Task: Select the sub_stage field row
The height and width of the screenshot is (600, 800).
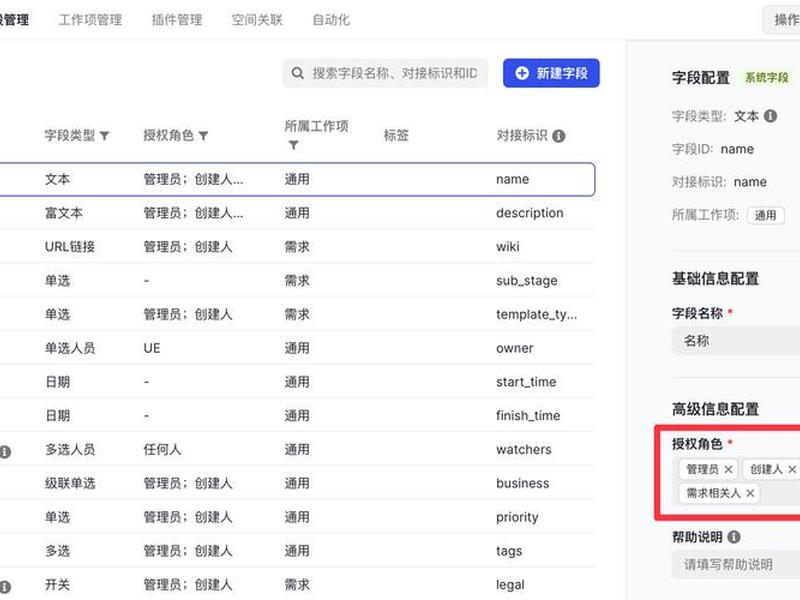Action: coord(297,280)
